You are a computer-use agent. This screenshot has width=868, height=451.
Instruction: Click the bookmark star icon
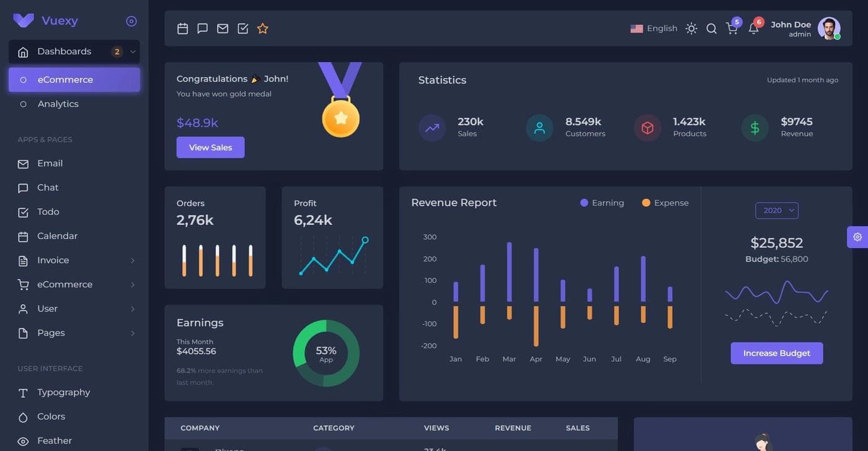[263, 28]
